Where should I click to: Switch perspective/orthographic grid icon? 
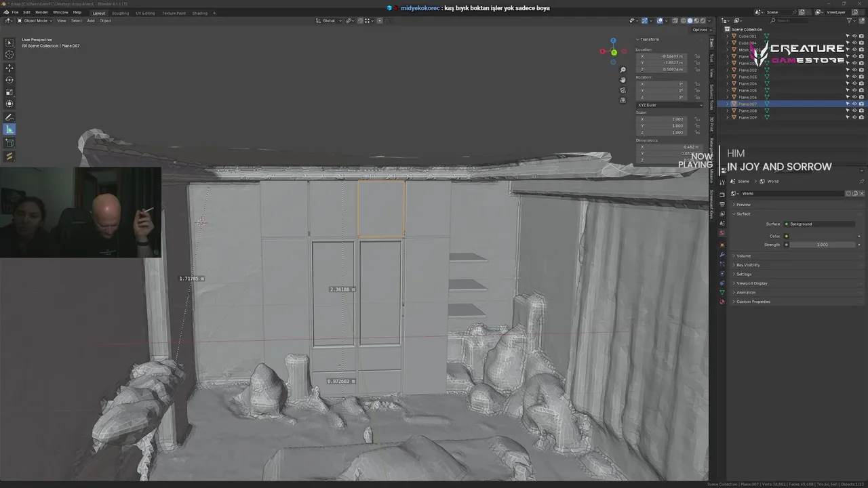tap(623, 100)
